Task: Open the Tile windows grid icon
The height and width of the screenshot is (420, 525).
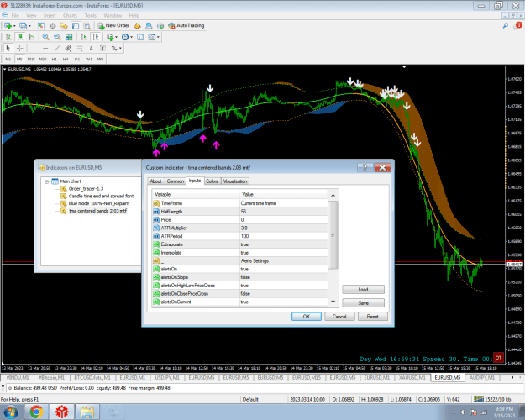Action: pos(69,37)
